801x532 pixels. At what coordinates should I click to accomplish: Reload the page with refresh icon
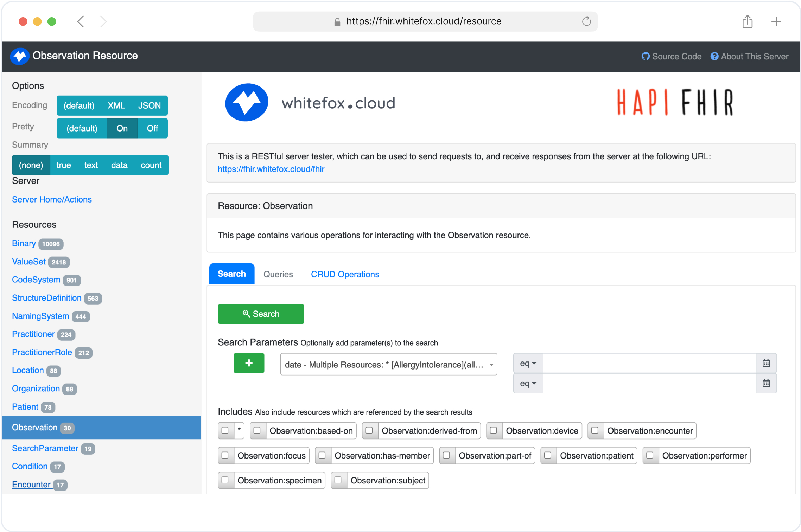coord(586,21)
